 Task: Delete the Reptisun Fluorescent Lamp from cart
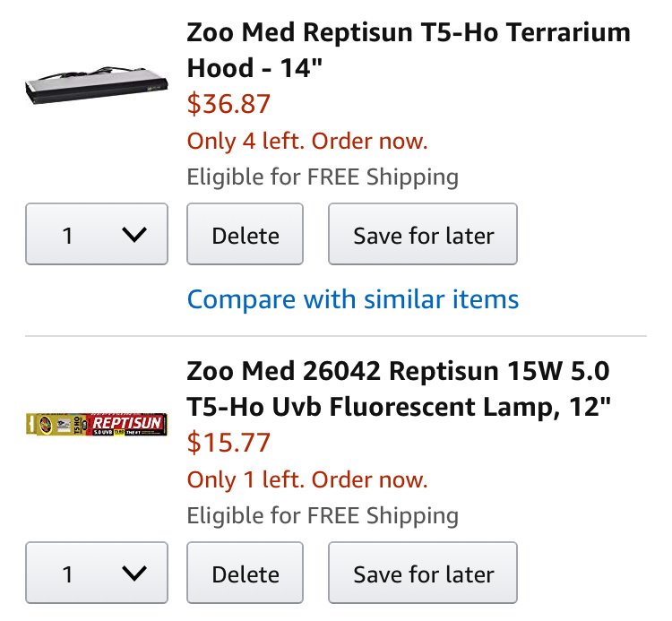click(246, 574)
